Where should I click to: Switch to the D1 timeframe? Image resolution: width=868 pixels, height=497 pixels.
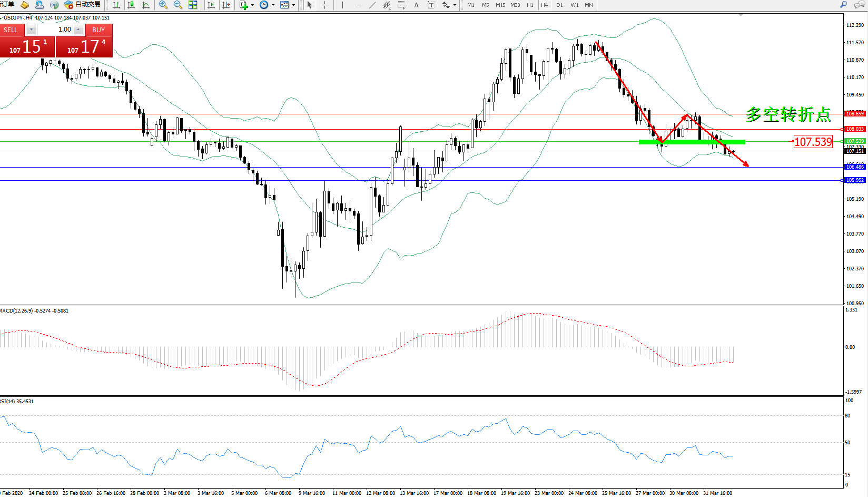tap(559, 5)
